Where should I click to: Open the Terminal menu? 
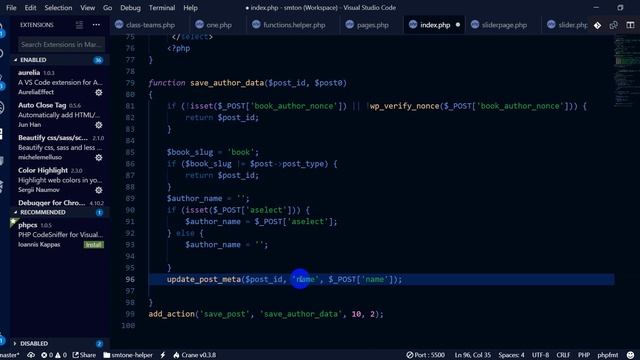point(162,8)
